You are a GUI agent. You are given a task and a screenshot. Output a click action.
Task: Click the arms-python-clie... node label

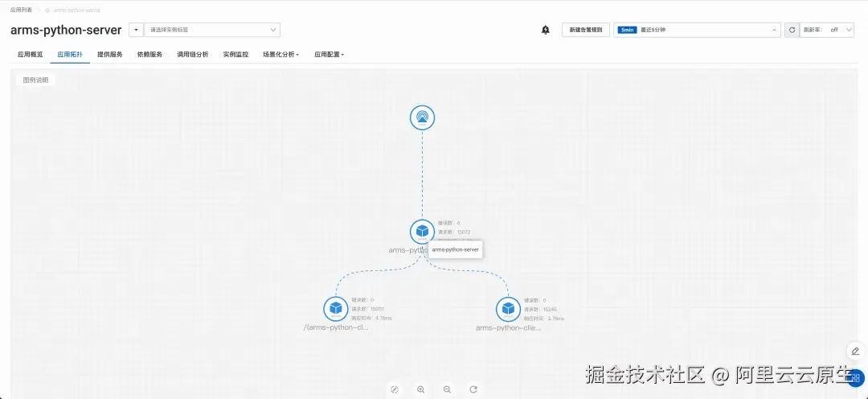tap(509, 327)
